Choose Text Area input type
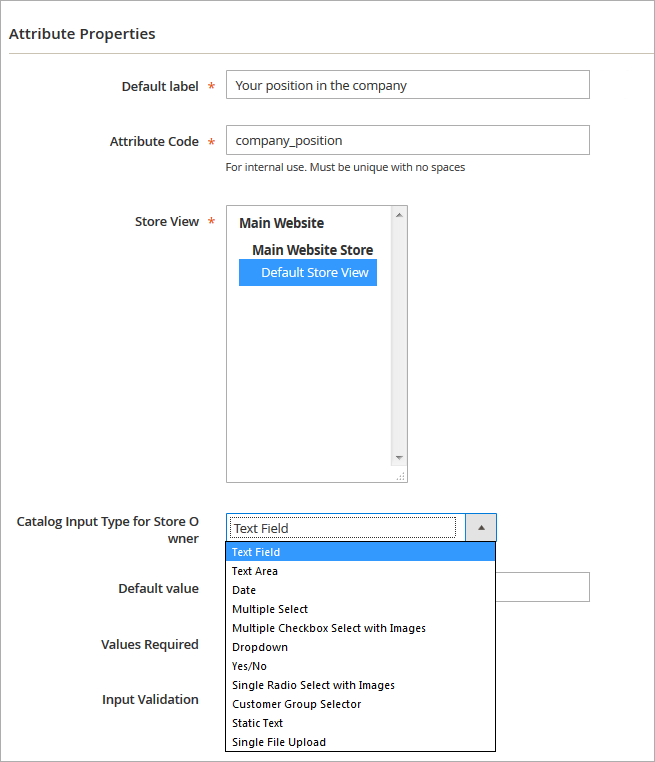 pyautogui.click(x=255, y=571)
